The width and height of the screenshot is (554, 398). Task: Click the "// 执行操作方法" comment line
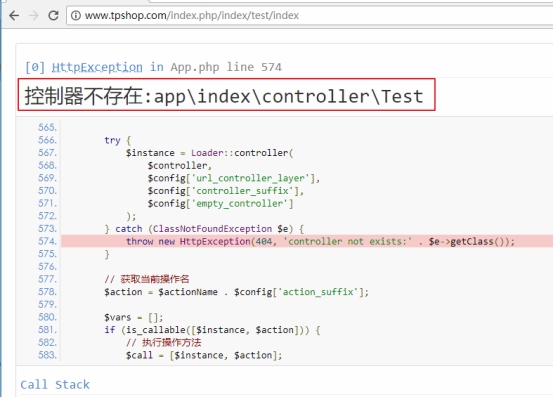pos(164,343)
